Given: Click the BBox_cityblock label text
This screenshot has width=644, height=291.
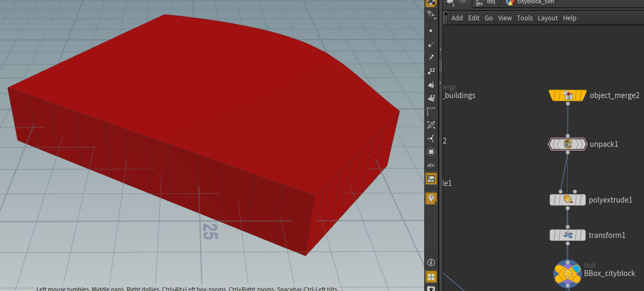Looking at the screenshot, I should [609, 273].
